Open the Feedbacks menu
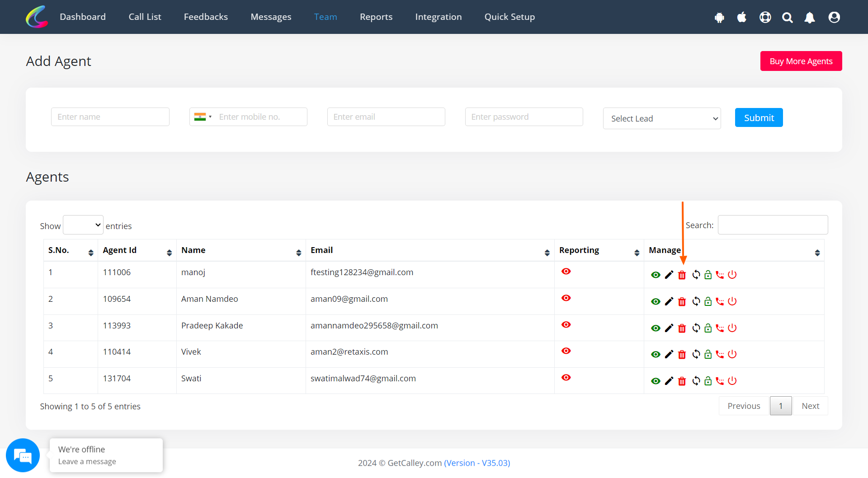The width and height of the screenshot is (868, 478). pyautogui.click(x=206, y=17)
